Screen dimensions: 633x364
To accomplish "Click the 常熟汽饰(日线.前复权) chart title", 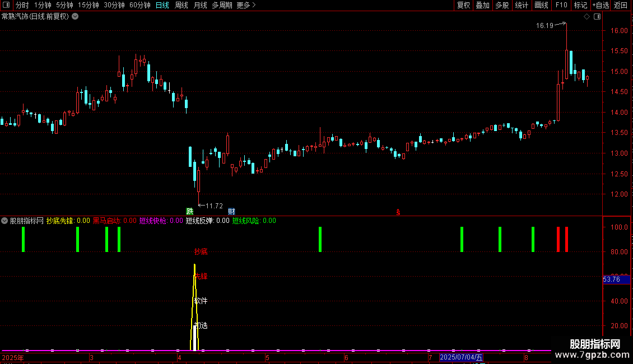I will [x=35, y=17].
